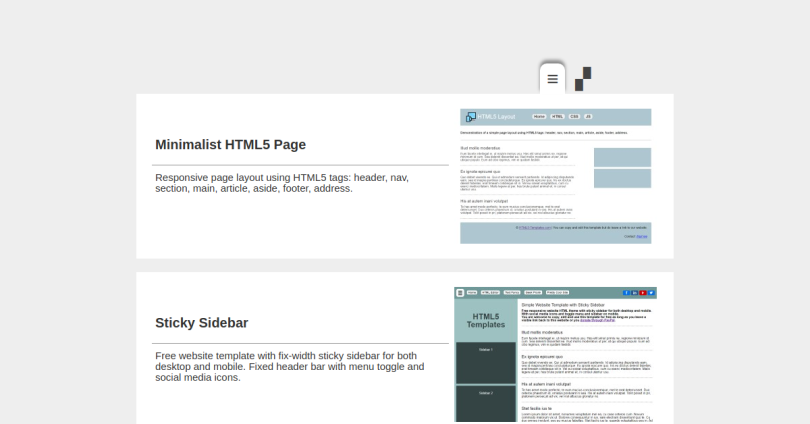Open the hamburger menu toggle
The image size is (810, 424).
point(552,79)
